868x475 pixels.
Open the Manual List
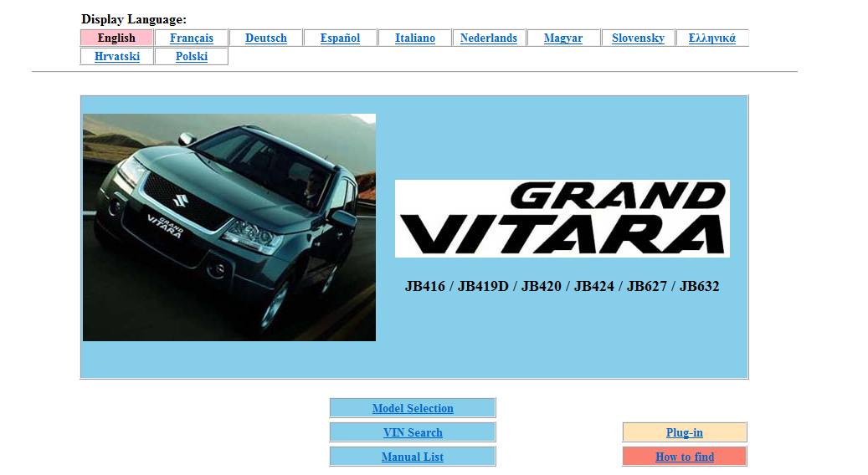coord(413,457)
